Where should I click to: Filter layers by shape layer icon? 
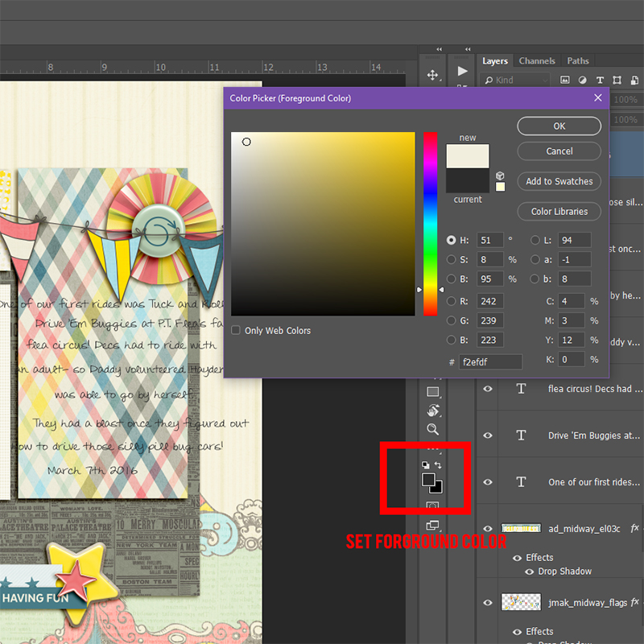(x=617, y=80)
